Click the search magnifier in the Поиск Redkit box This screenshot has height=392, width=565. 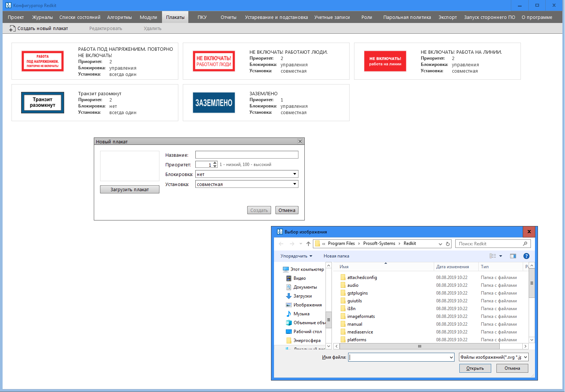(x=525, y=243)
